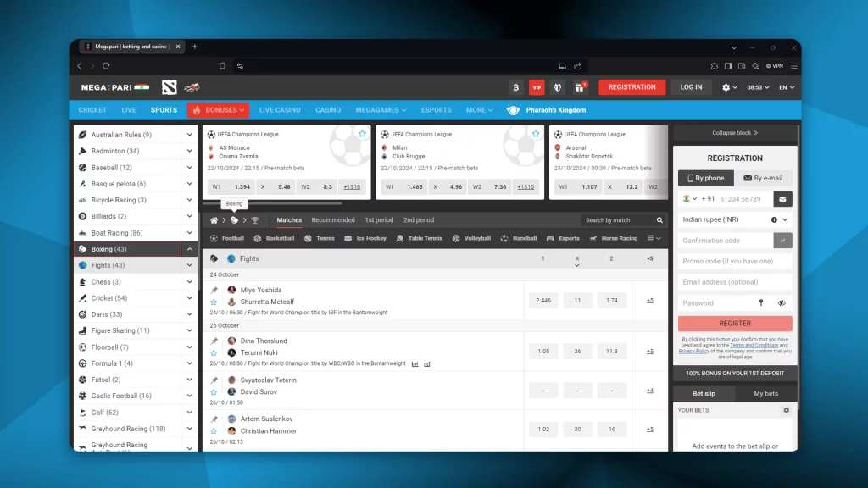The width and height of the screenshot is (868, 488).
Task: Open the more sports list dropdown
Action: (654, 238)
